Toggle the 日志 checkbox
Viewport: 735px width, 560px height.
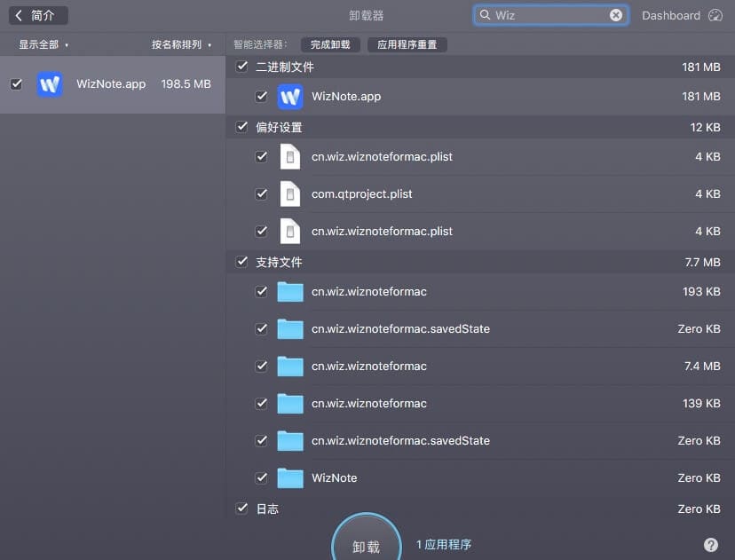click(241, 509)
